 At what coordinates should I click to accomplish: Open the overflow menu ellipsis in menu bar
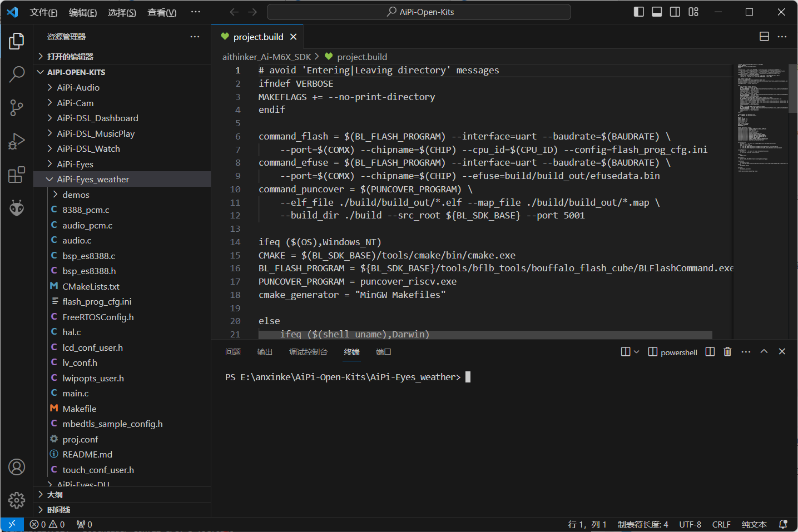[x=195, y=12]
